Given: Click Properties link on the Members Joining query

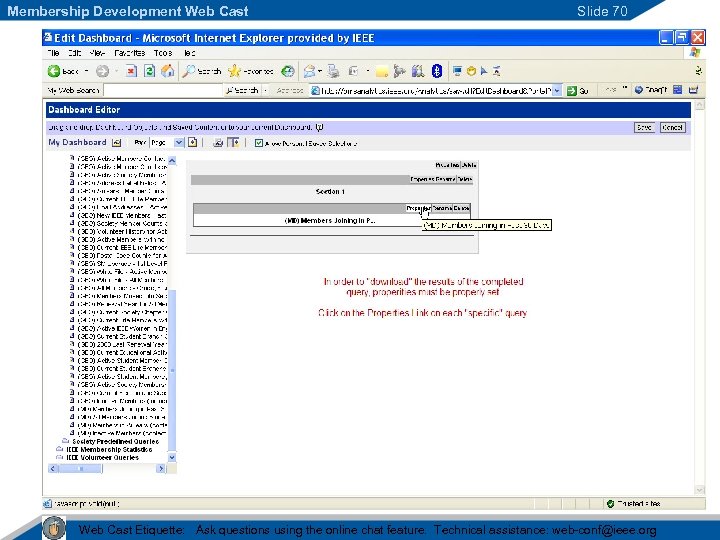Looking at the screenshot, I should point(418,208).
